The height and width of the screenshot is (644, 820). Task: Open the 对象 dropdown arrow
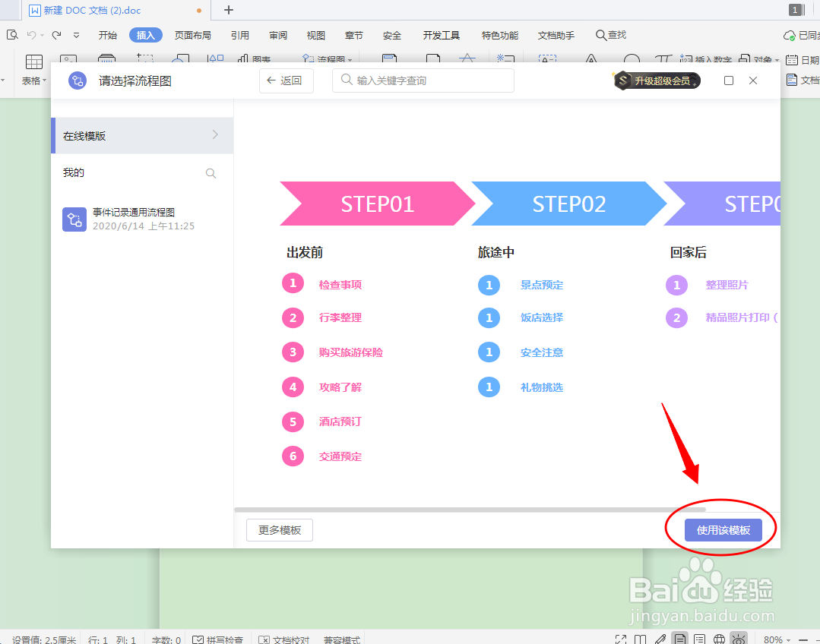(777, 60)
